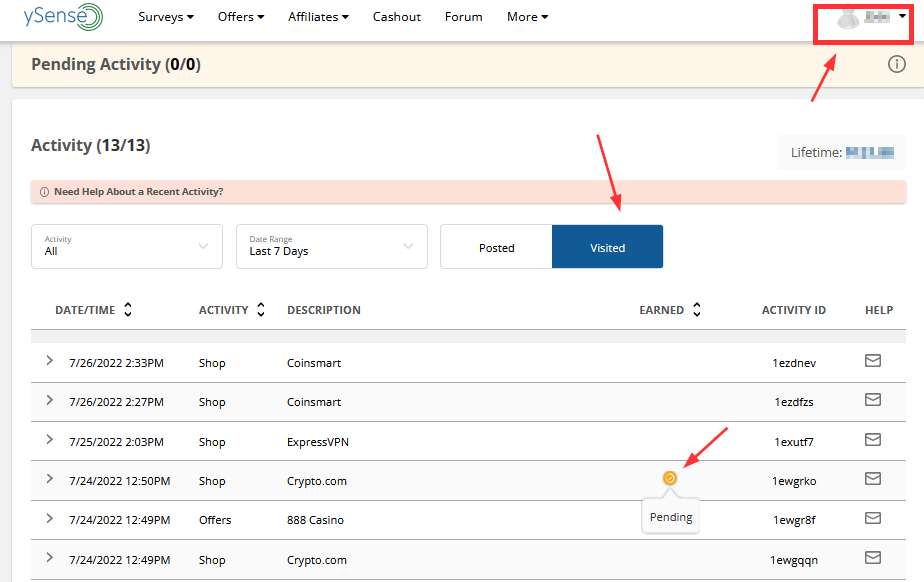Click help envelope for activity 1exutf7
The image size is (924, 582).
tap(873, 440)
